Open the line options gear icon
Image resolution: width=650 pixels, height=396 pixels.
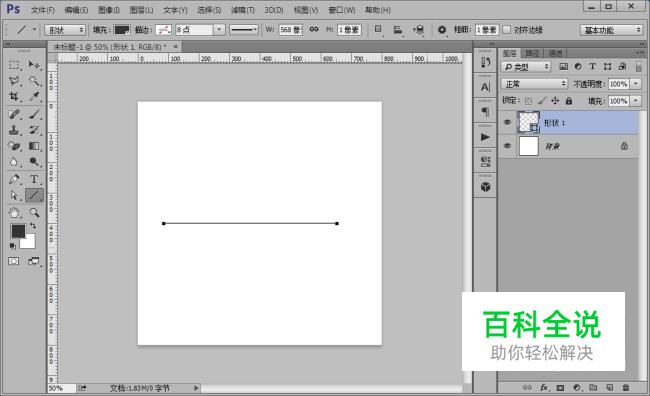[442, 30]
